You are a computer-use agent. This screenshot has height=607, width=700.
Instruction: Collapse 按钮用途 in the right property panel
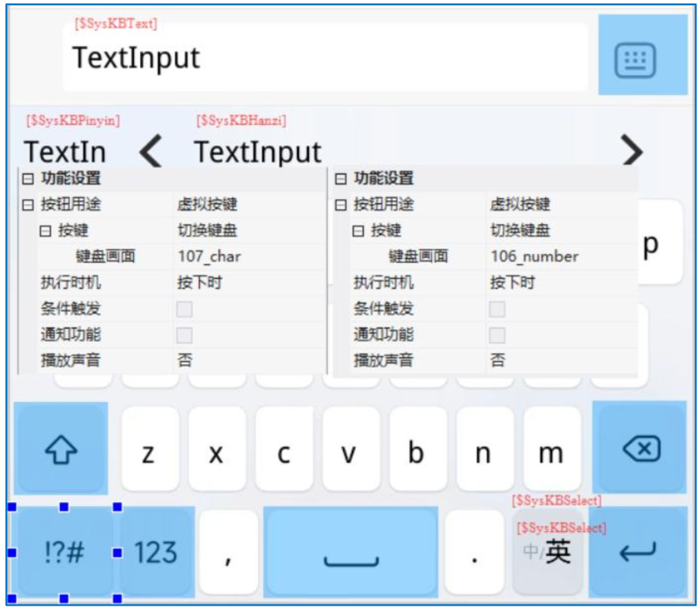(341, 205)
